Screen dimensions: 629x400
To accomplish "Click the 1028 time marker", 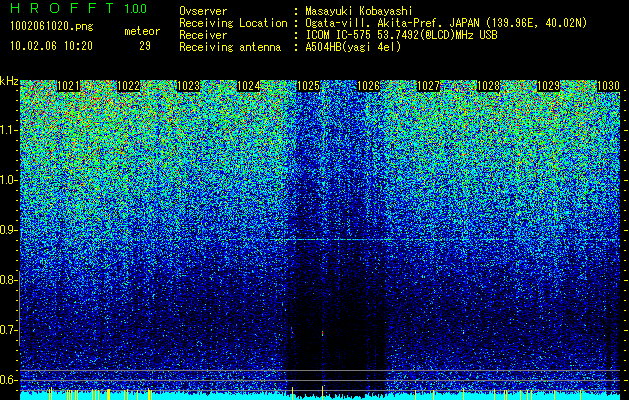I will (x=489, y=86).
